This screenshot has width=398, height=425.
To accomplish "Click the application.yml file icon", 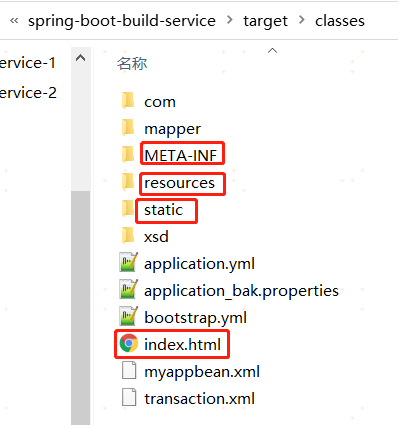I will click(129, 263).
